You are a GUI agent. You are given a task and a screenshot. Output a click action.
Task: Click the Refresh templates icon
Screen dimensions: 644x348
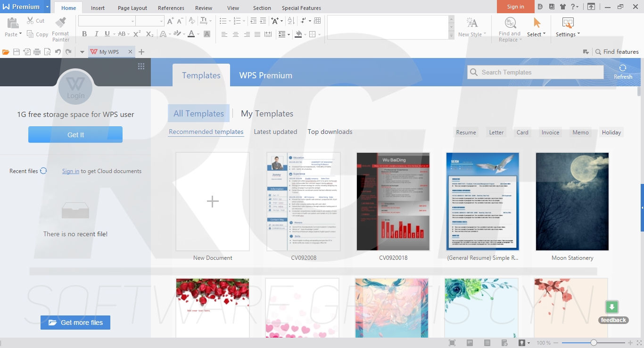[x=623, y=68]
